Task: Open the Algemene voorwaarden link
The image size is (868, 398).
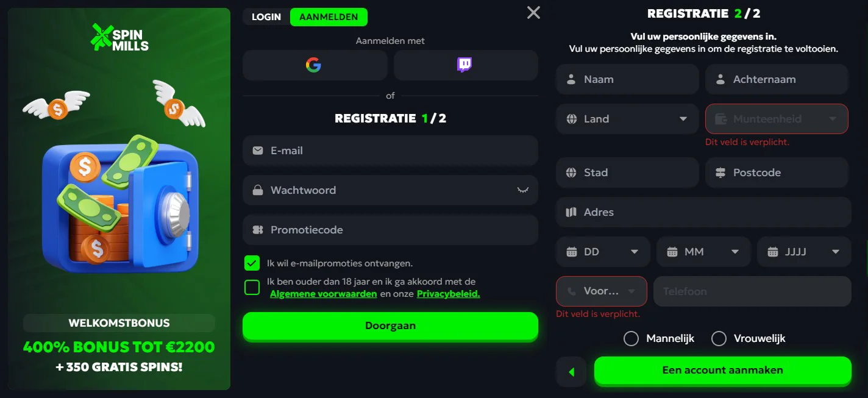Action: (323, 293)
